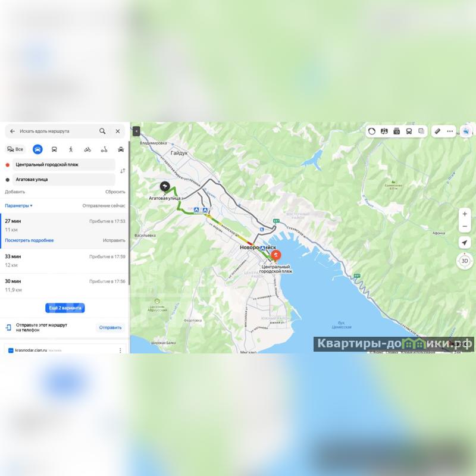Switch to public transport bus mode
Screen dimensions: 476x476
(54, 149)
